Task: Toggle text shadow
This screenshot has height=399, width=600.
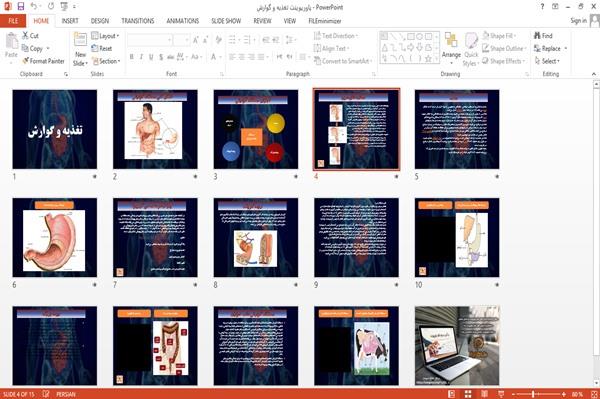Action: pyautogui.click(x=161, y=57)
